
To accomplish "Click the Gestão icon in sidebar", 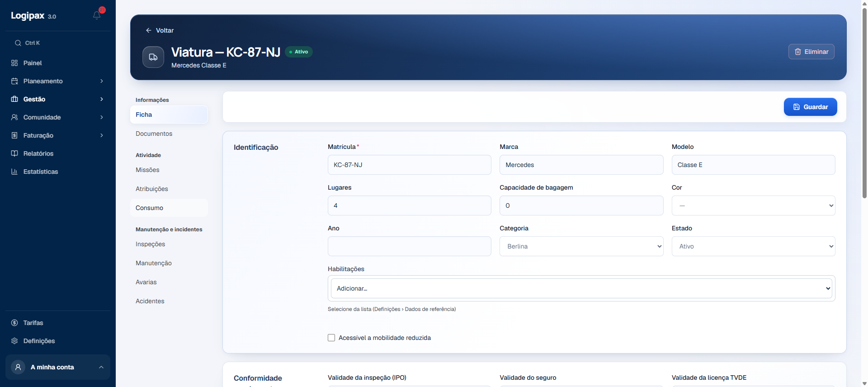I will pyautogui.click(x=14, y=99).
